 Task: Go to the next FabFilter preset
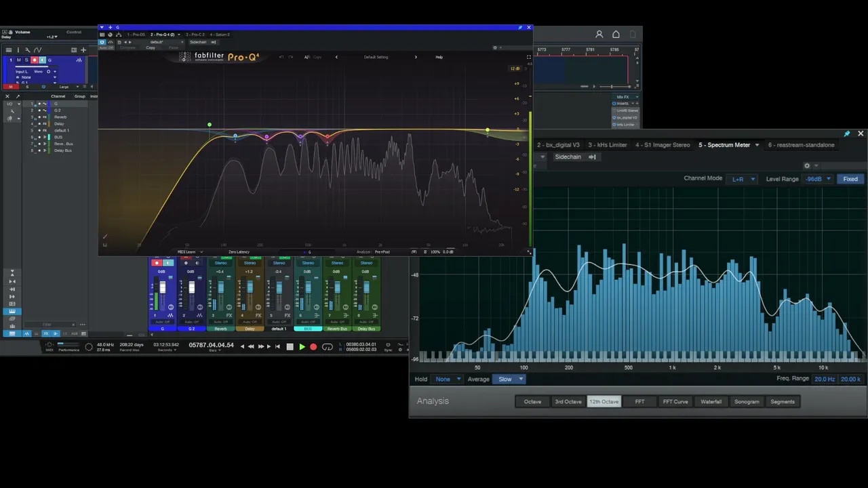point(416,57)
